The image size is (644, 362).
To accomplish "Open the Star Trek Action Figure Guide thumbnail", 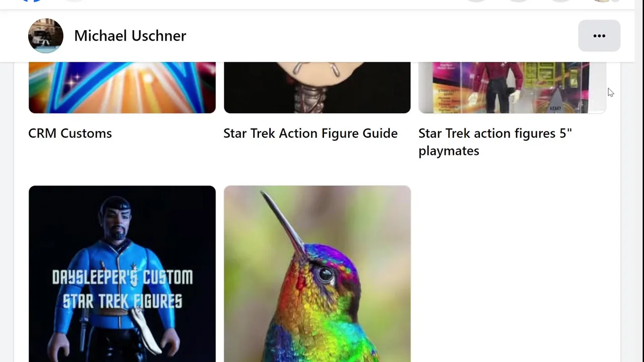I will pos(317,87).
